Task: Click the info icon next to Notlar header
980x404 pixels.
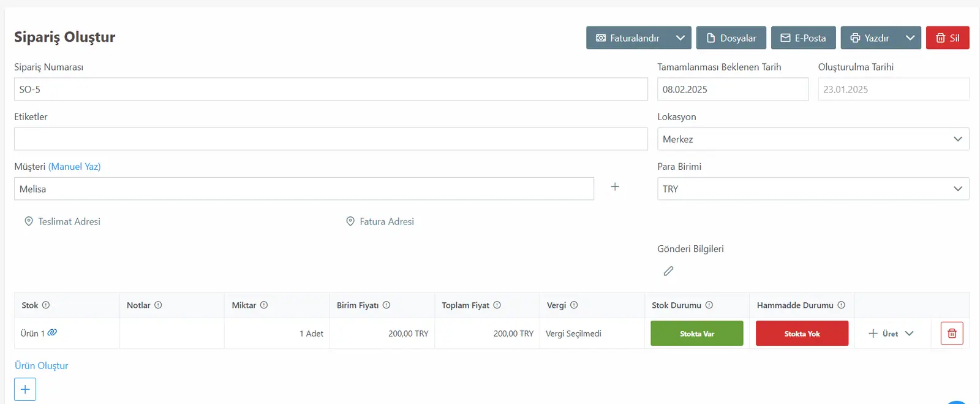Action: tap(158, 305)
